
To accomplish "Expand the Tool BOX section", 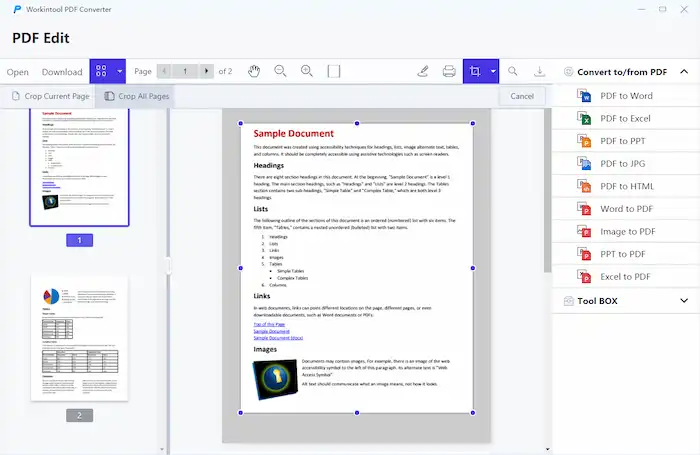I will pos(684,301).
